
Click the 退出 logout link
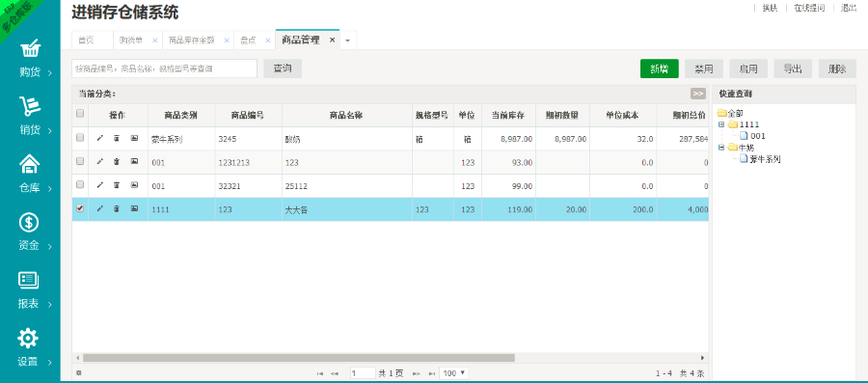(849, 8)
